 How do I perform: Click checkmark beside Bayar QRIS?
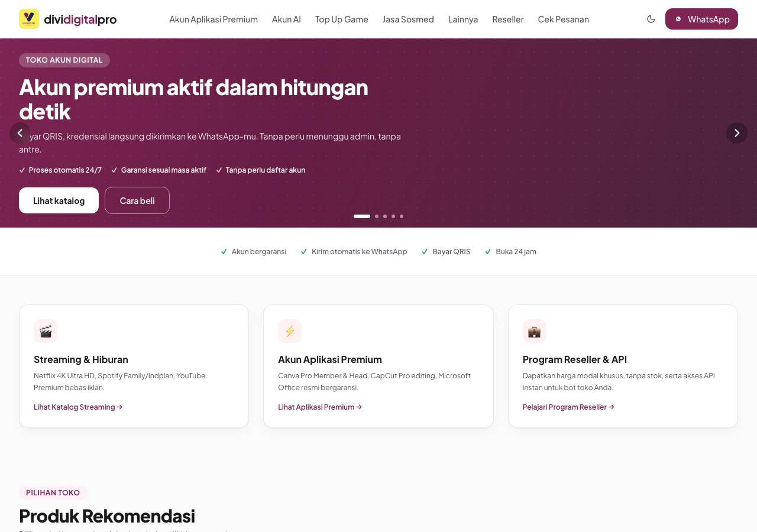[425, 252]
